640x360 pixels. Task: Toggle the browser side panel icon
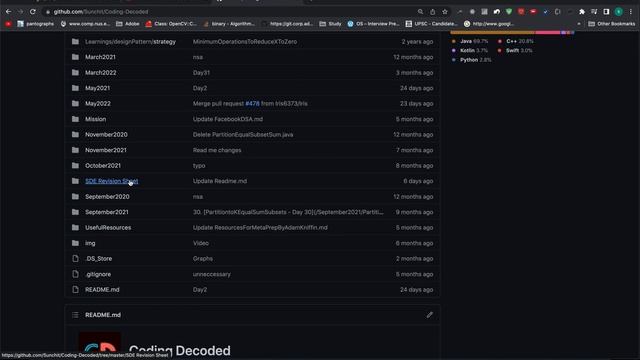tap(607, 12)
